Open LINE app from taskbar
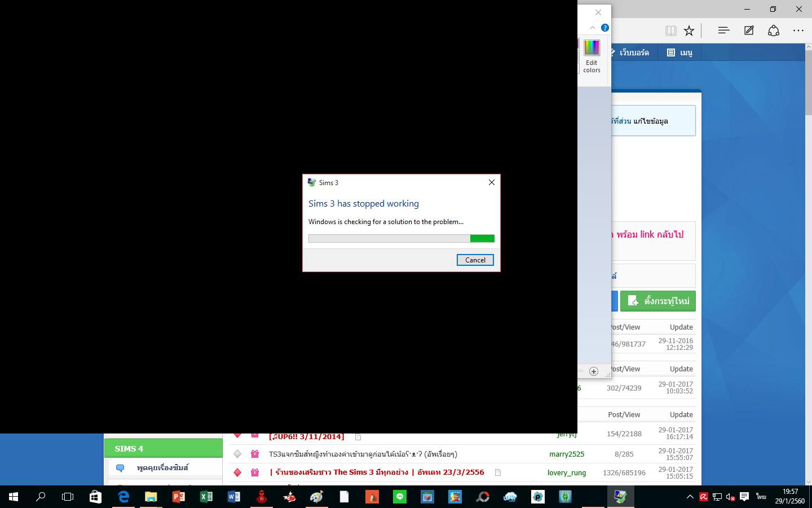Image resolution: width=812 pixels, height=508 pixels. tap(400, 497)
